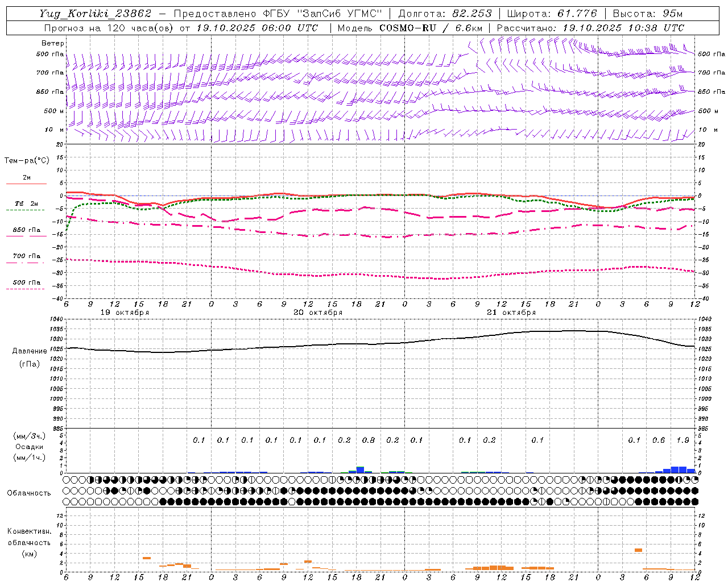This screenshot has height=582, width=728.
Task: Click the (гПа) unit under Давление
Action: tap(30, 364)
